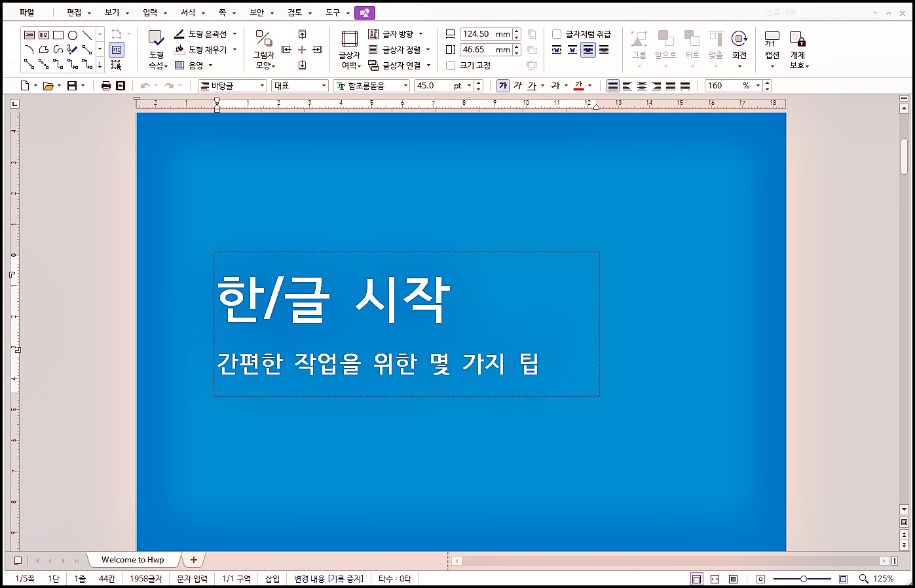The height and width of the screenshot is (588, 915).
Task: Click the object selection pointer icon
Action: 116,65
